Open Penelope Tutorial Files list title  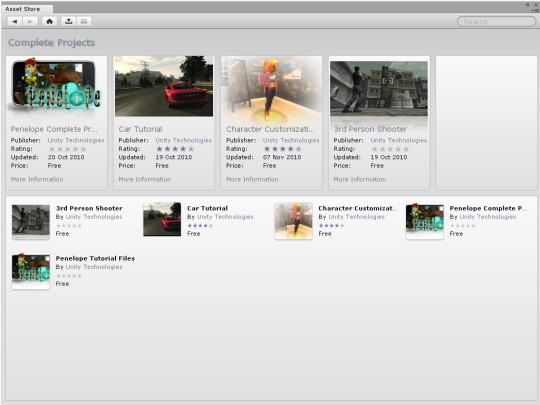pos(95,258)
